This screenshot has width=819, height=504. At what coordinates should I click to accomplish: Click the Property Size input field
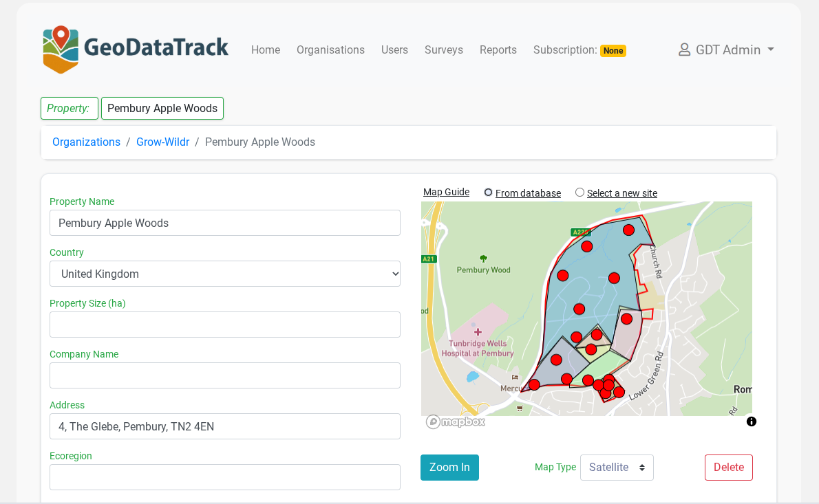pyautogui.click(x=225, y=325)
